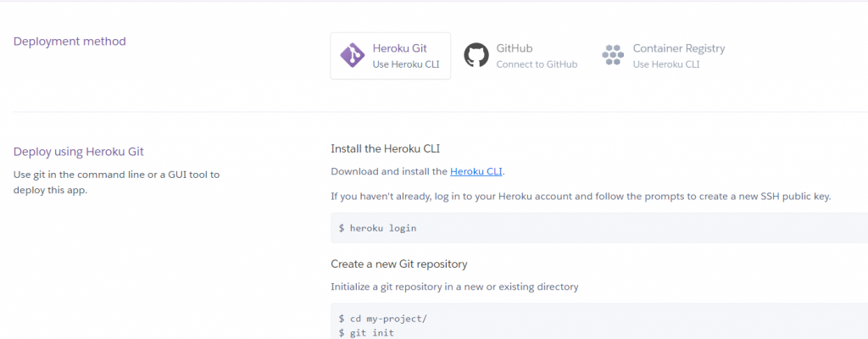This screenshot has width=868, height=339.
Task: Click "Initialize a git repository" description text
Action: tap(454, 287)
